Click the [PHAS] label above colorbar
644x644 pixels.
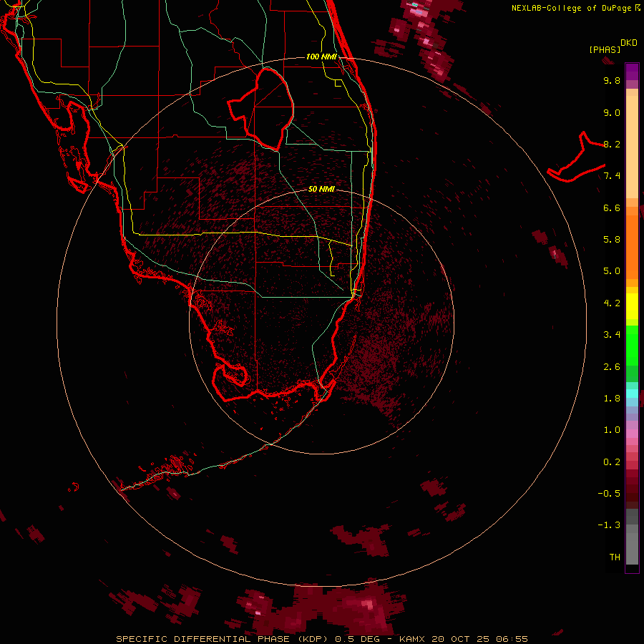(x=605, y=49)
